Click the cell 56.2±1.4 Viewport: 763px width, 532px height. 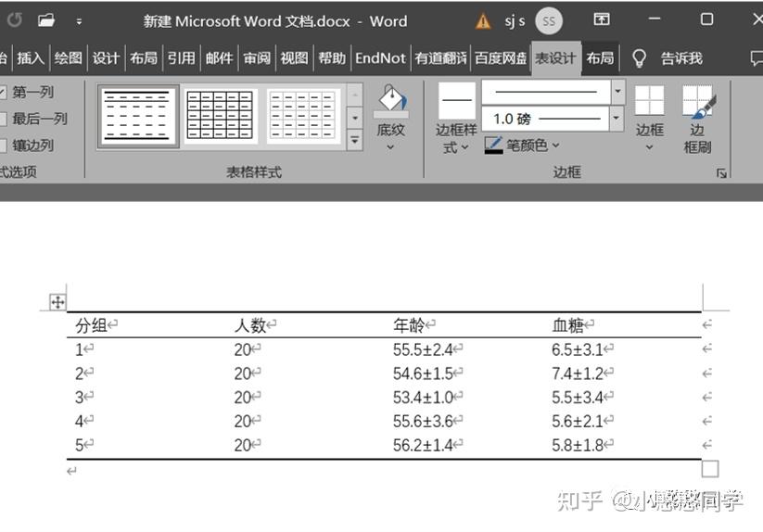423,445
